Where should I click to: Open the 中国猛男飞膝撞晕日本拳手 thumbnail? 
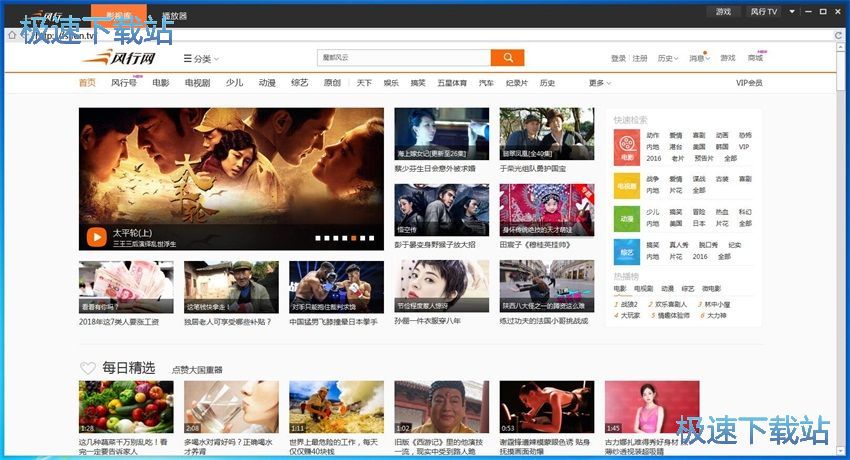[337, 287]
